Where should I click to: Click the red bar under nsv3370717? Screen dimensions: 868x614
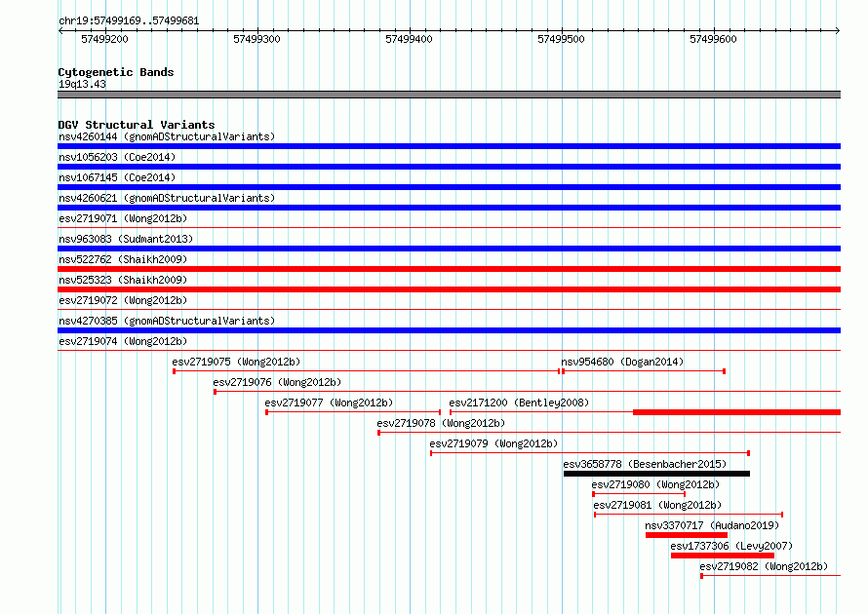[x=687, y=535]
